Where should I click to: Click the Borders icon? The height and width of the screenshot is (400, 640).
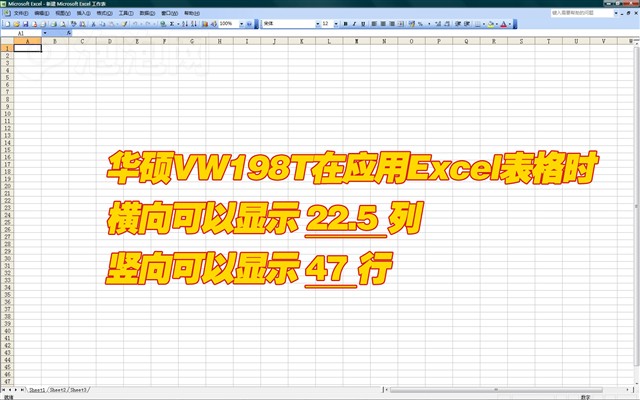tap(478, 24)
